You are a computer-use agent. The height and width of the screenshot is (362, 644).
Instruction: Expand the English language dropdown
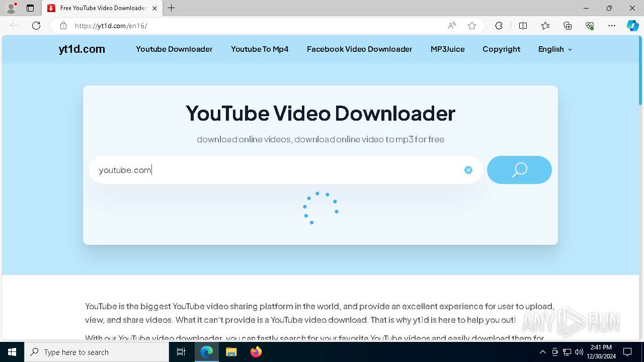[555, 49]
